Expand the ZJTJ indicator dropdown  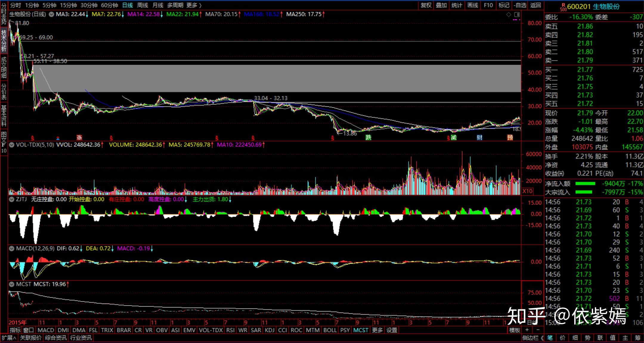(x=12, y=199)
